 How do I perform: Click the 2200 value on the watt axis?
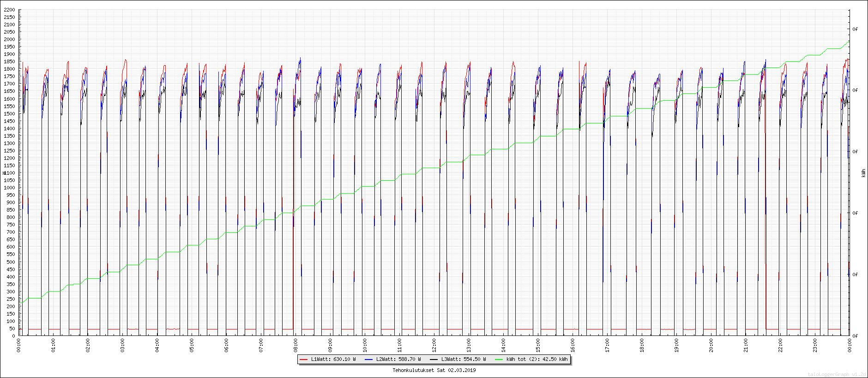(x=9, y=10)
